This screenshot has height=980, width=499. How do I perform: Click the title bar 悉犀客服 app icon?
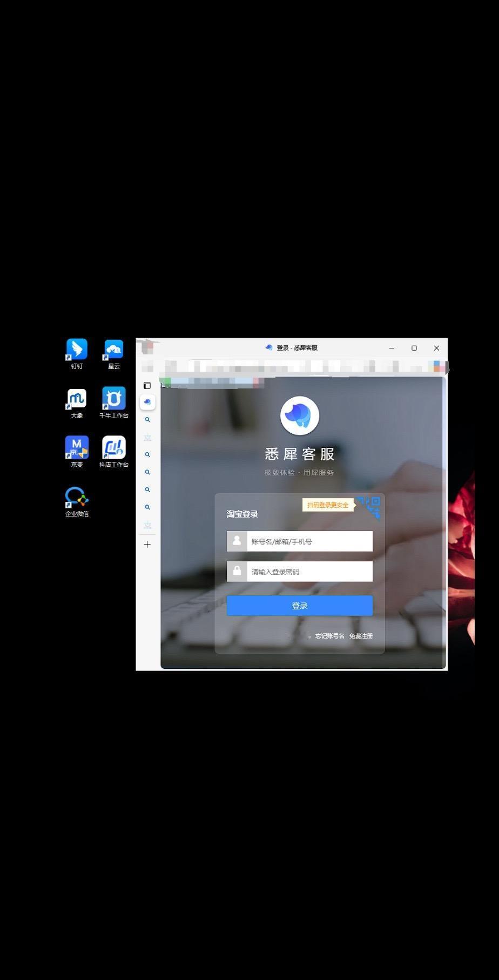click(x=269, y=347)
